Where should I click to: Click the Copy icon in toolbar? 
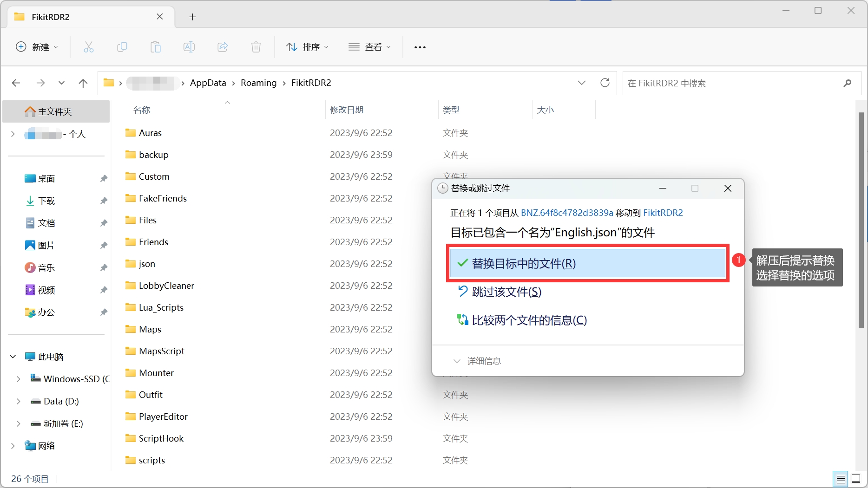coord(122,47)
